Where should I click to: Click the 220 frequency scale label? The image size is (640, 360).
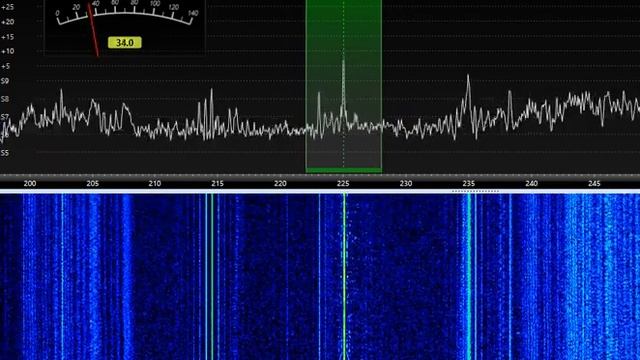280,184
